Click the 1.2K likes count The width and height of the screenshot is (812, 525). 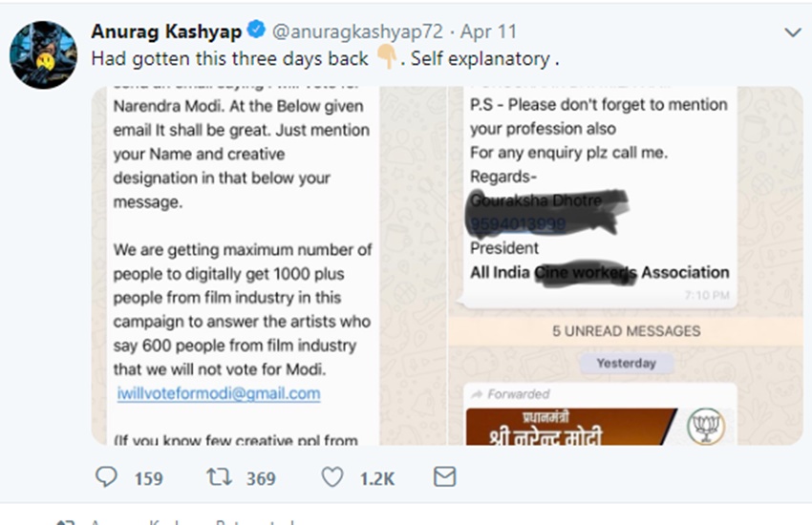(x=376, y=478)
